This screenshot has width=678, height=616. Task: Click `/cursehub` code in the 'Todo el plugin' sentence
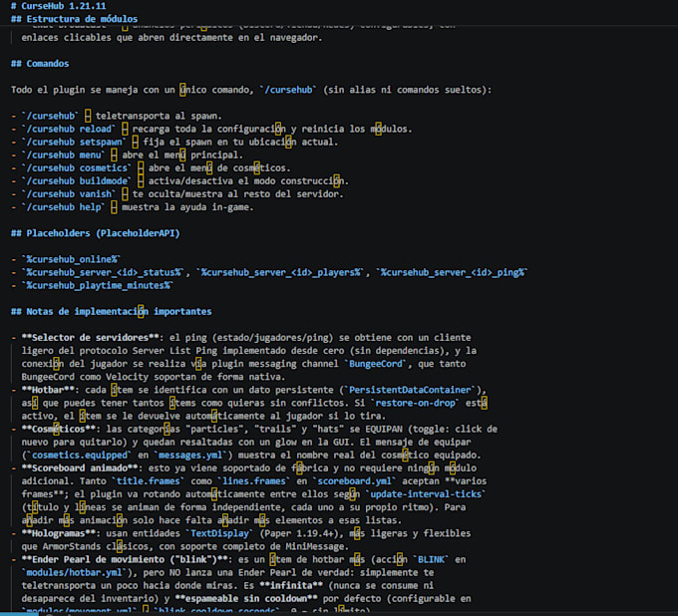tap(288, 90)
